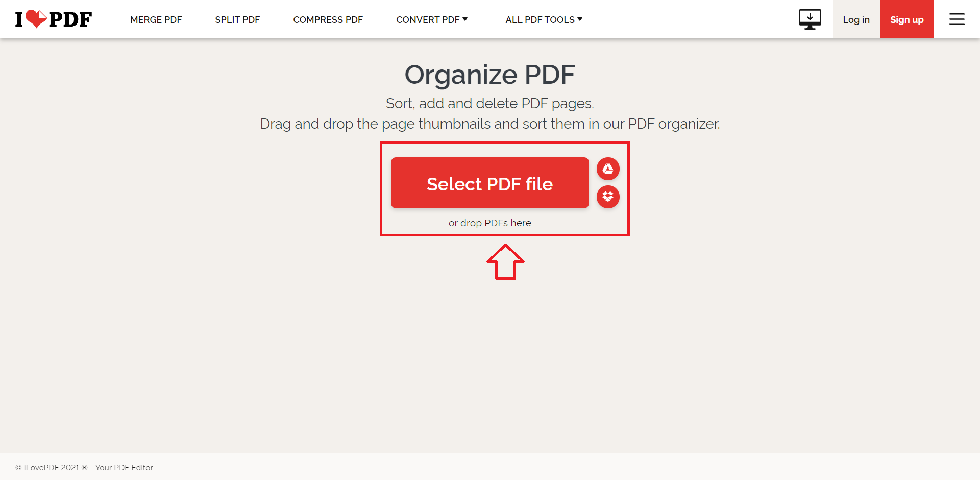The height and width of the screenshot is (480, 980).
Task: Click the red upward arrow graphic
Action: tap(505, 261)
